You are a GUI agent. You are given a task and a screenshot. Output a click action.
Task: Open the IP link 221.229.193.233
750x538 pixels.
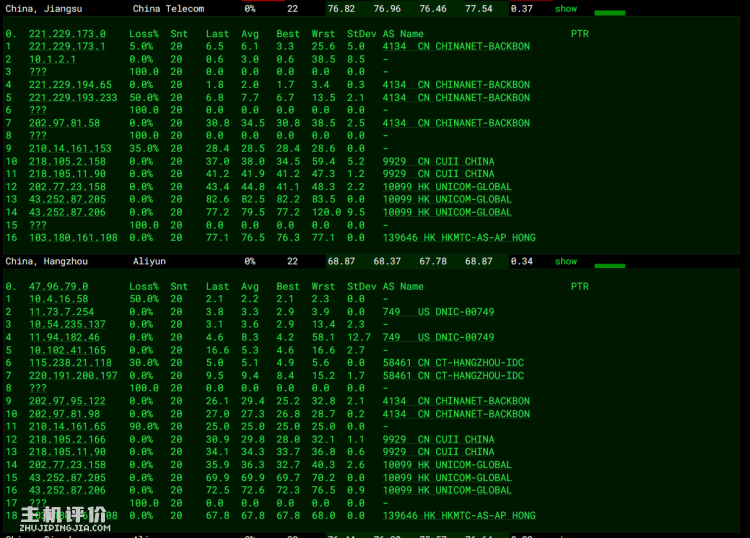tap(73, 98)
